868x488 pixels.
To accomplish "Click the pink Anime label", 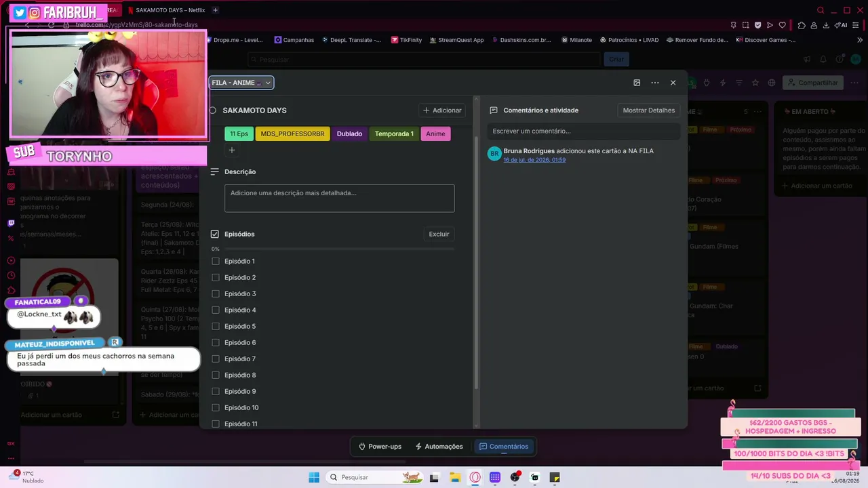I will pos(435,134).
